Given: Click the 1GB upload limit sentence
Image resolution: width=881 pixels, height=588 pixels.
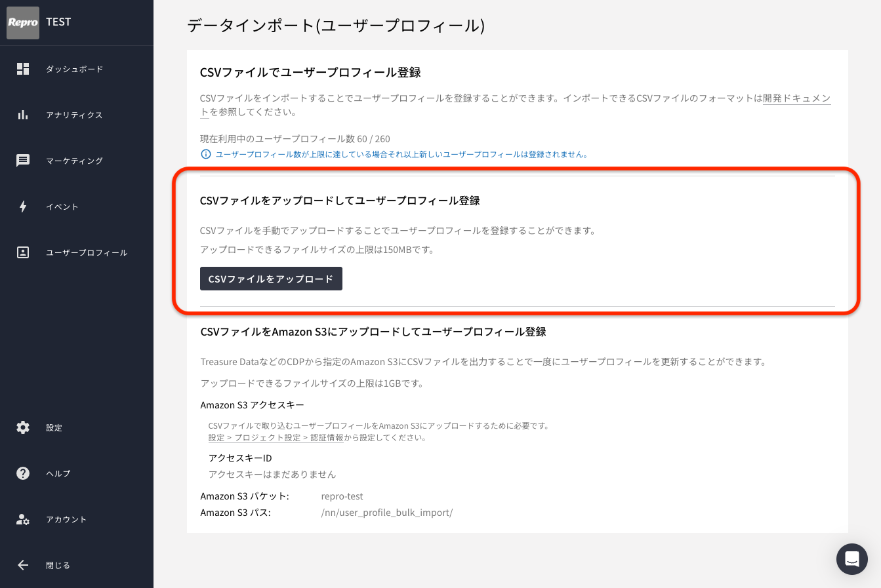Looking at the screenshot, I should pos(312,383).
